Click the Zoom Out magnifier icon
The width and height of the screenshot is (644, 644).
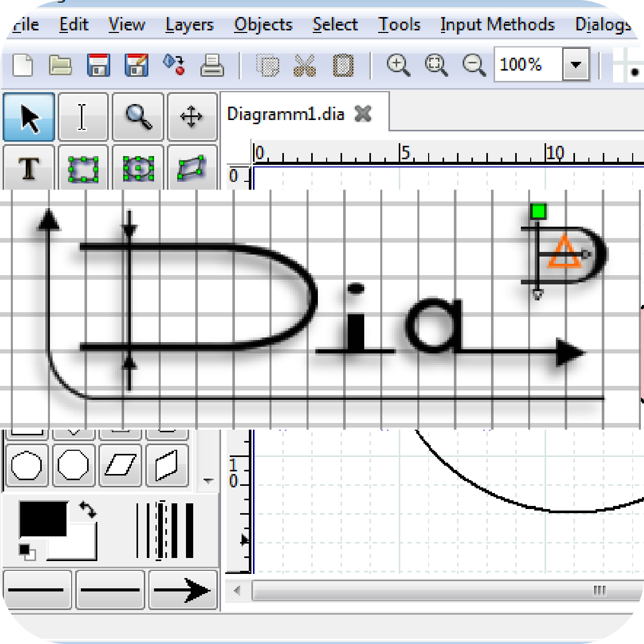point(473,65)
